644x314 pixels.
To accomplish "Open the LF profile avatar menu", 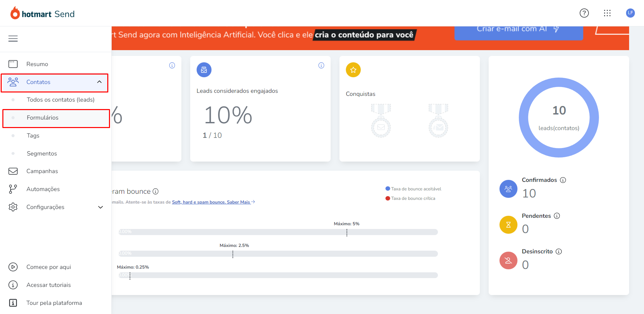I will (630, 13).
